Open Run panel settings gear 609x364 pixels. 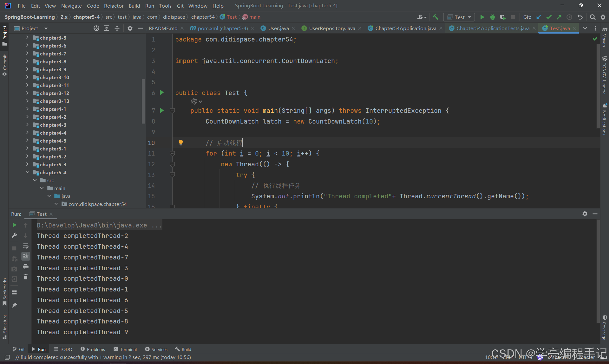coord(585,214)
